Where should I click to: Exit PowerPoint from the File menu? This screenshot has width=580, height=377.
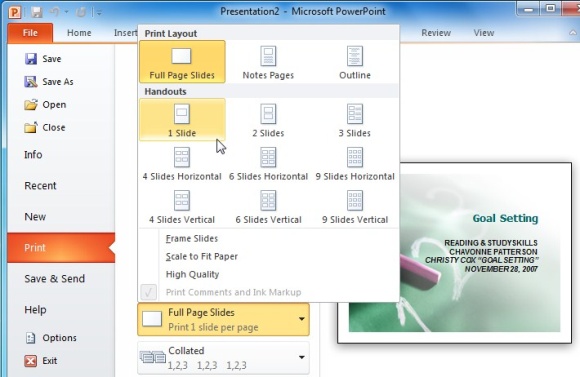[x=41, y=361]
